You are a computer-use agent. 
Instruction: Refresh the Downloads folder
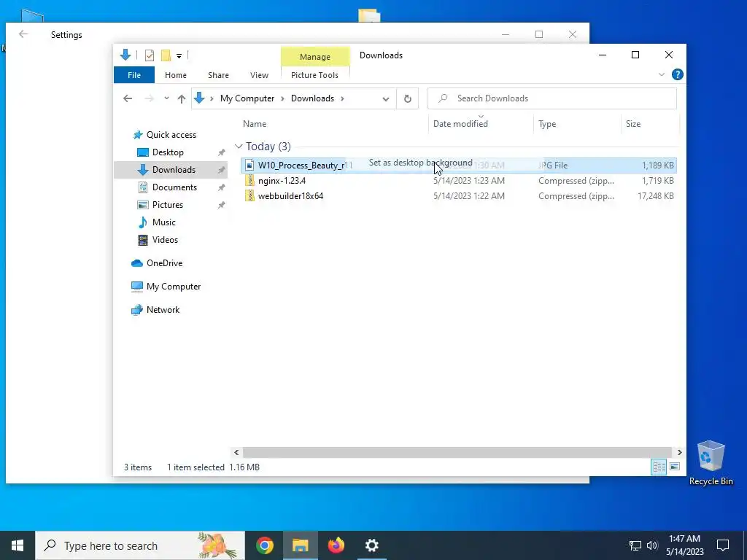407,98
